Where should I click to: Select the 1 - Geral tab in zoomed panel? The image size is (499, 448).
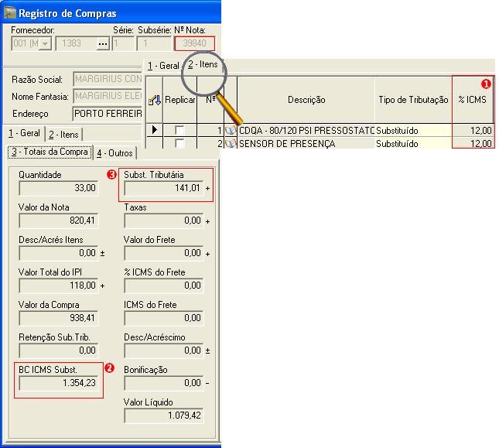[x=163, y=66]
